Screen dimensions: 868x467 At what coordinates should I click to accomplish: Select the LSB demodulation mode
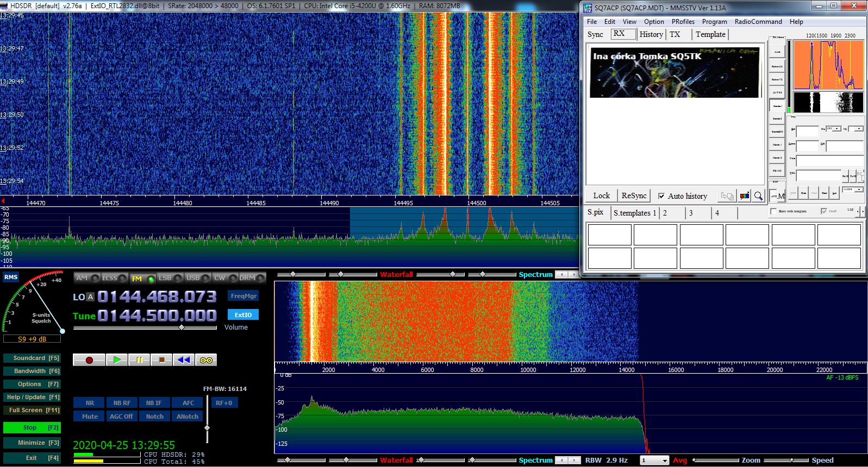[x=170, y=278]
